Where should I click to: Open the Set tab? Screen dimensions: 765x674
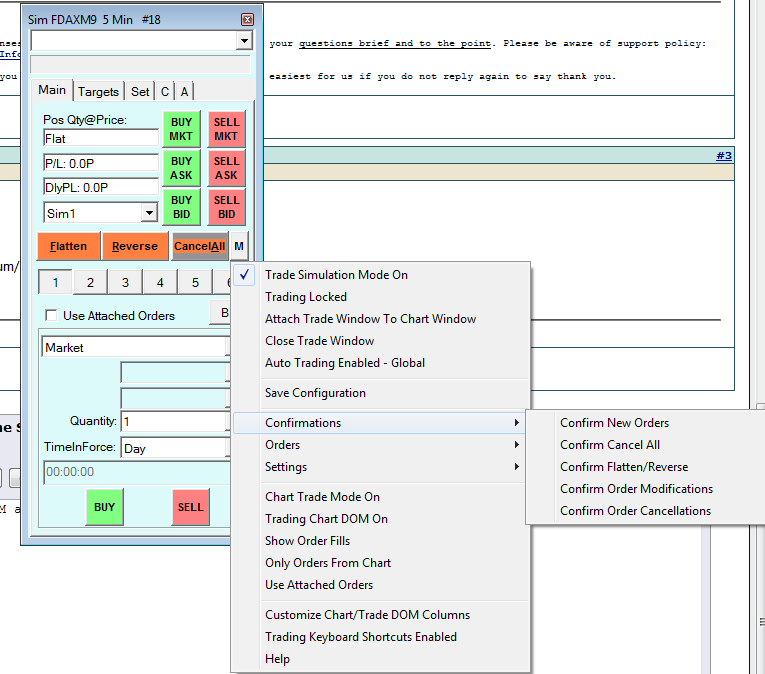point(140,92)
